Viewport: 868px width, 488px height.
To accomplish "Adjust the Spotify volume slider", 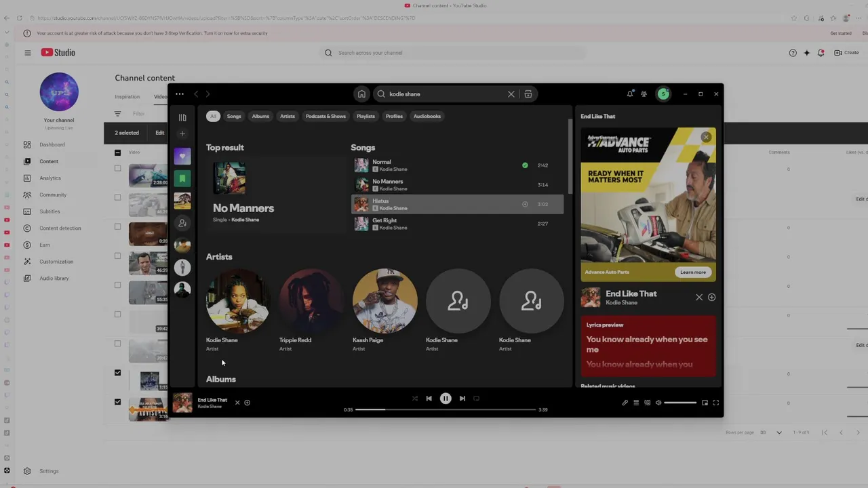I will (x=680, y=403).
